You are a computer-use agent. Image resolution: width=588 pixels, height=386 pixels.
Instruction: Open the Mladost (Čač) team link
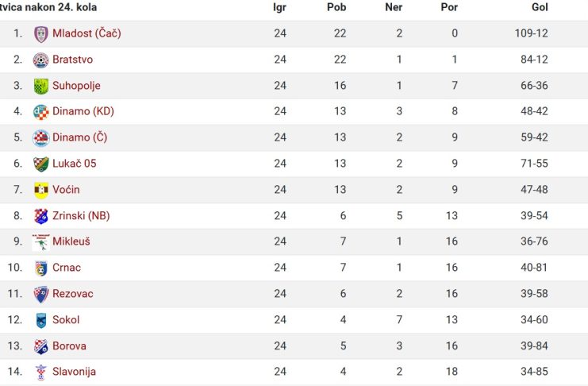(x=86, y=33)
